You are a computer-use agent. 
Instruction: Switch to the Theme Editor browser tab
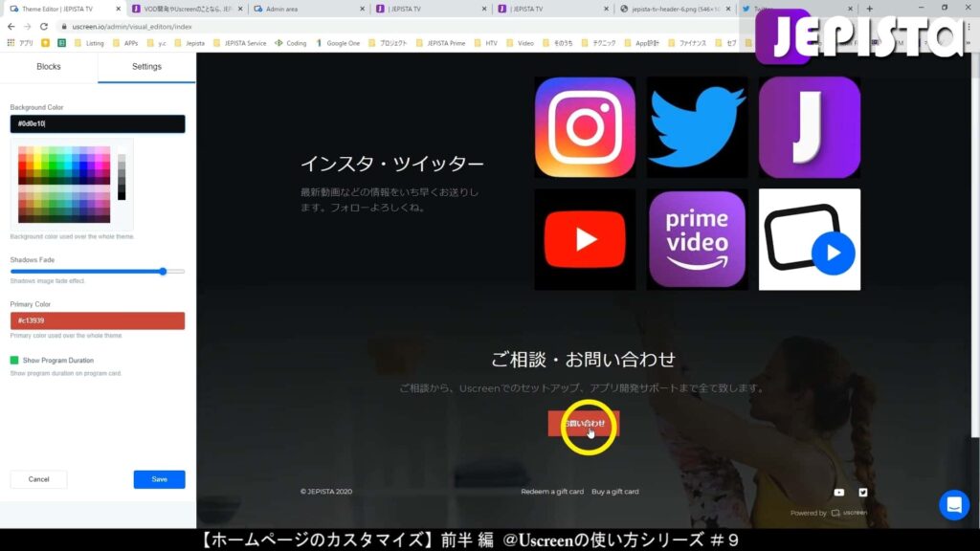[x=65, y=9]
